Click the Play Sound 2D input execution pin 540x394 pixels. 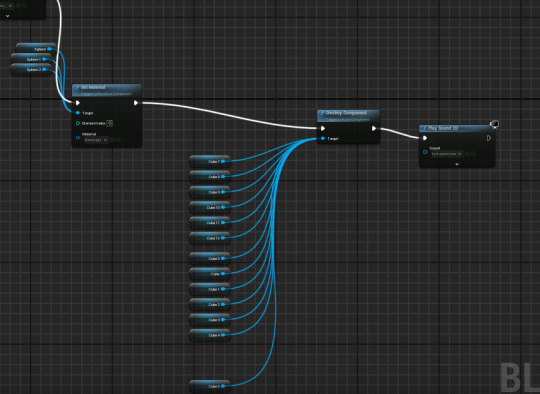pos(425,138)
